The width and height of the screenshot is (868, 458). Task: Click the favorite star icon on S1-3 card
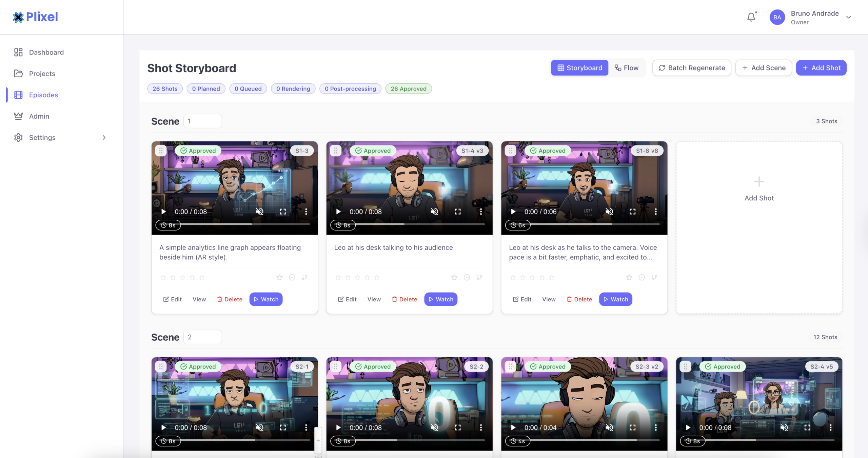279,277
